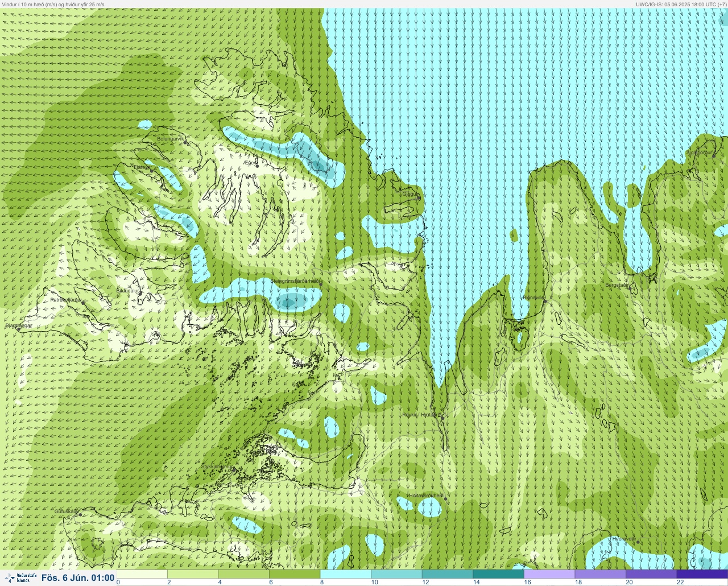The width and height of the screenshot is (728, 586).
Task: Click the Bolungarvík station label
Action: tap(171, 138)
